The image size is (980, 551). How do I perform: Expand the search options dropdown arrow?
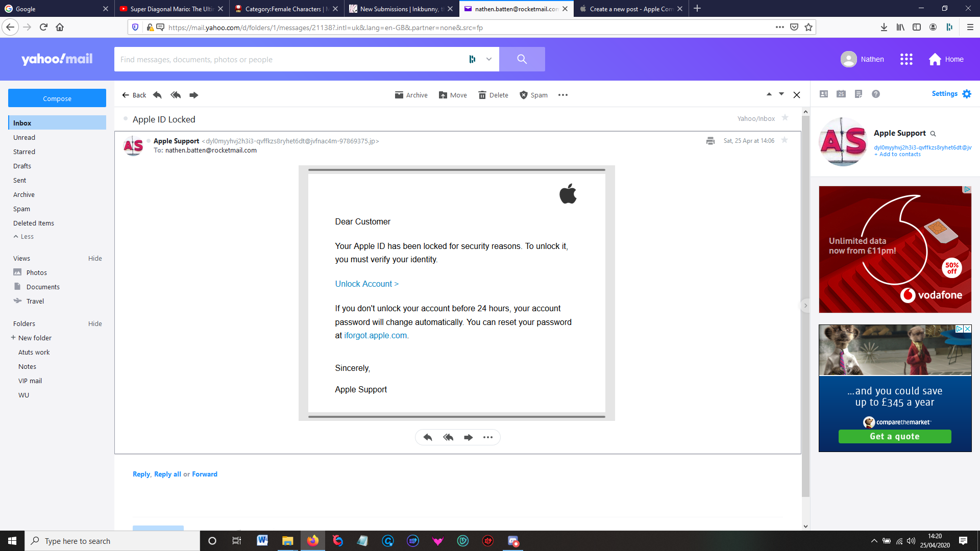[x=488, y=59]
